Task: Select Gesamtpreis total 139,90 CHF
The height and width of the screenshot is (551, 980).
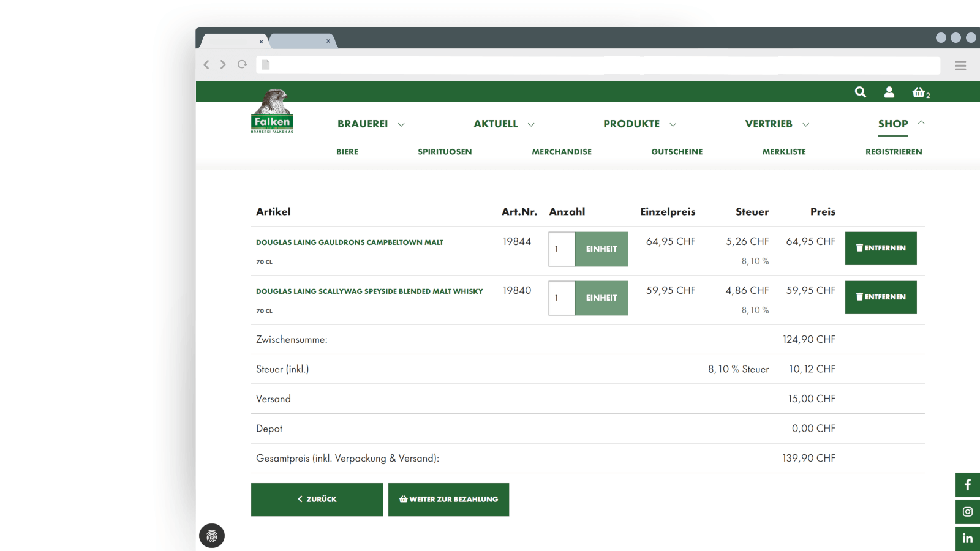Action: (x=809, y=458)
